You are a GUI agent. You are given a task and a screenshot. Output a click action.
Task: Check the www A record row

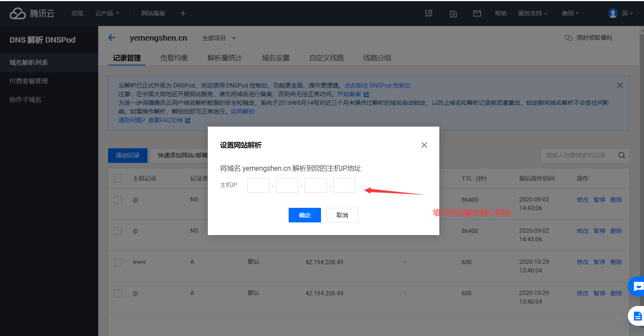[118, 262]
